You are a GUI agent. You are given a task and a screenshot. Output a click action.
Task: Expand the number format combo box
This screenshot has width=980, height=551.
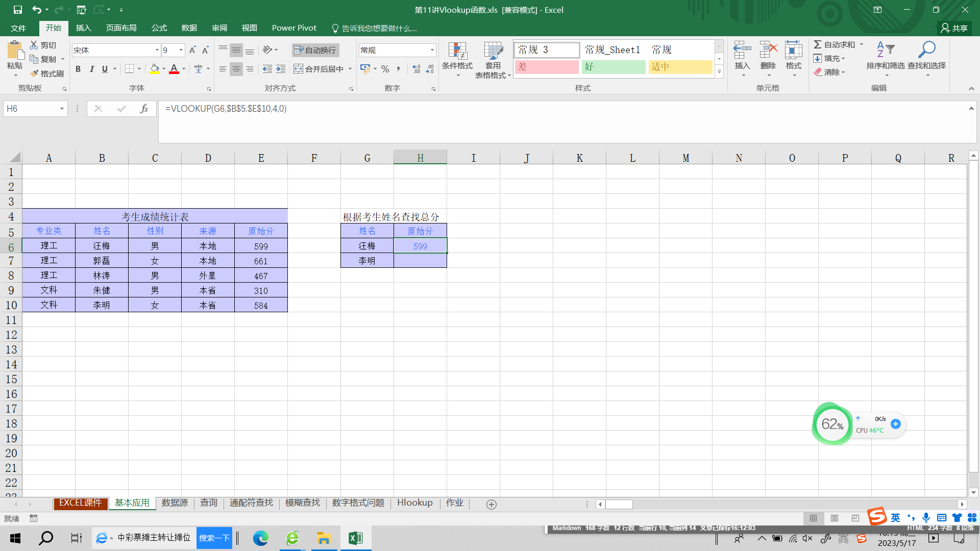coord(432,50)
